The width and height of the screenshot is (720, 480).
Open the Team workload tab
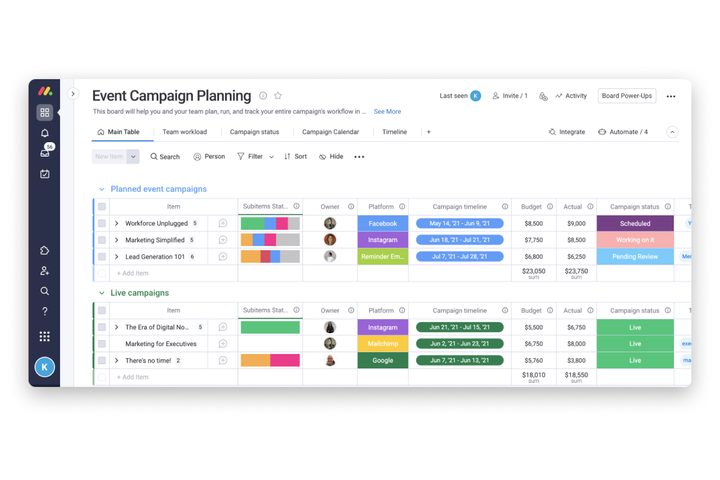pos(185,132)
